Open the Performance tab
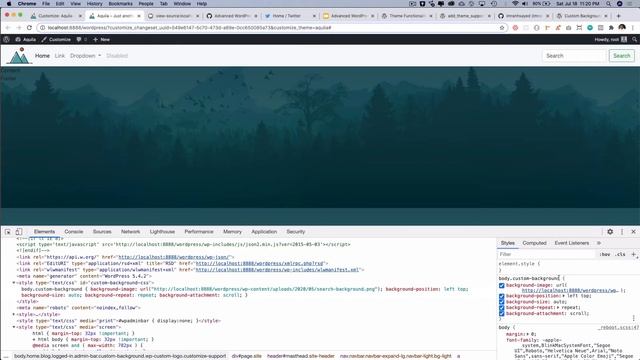Viewport: 640px width, 360px height. pyautogui.click(x=199, y=231)
